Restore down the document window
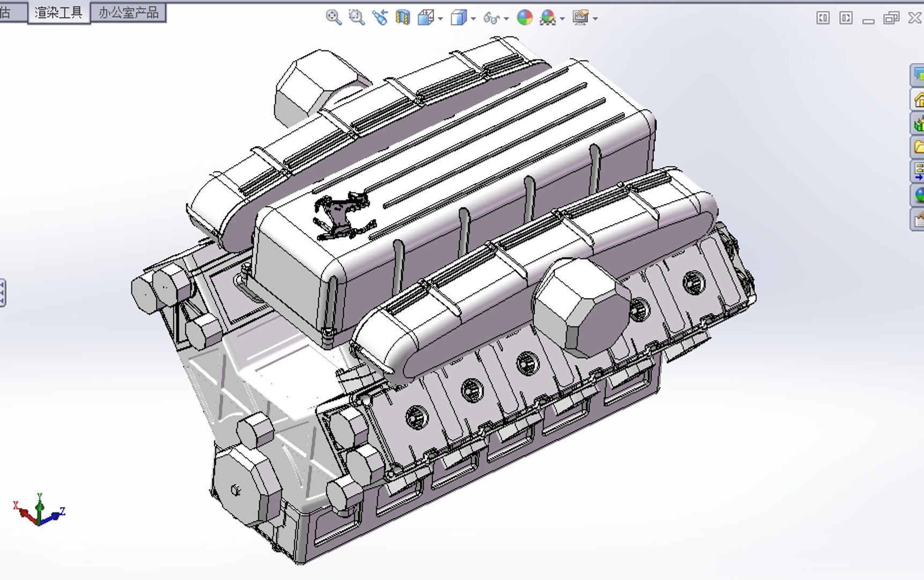 coord(891,18)
